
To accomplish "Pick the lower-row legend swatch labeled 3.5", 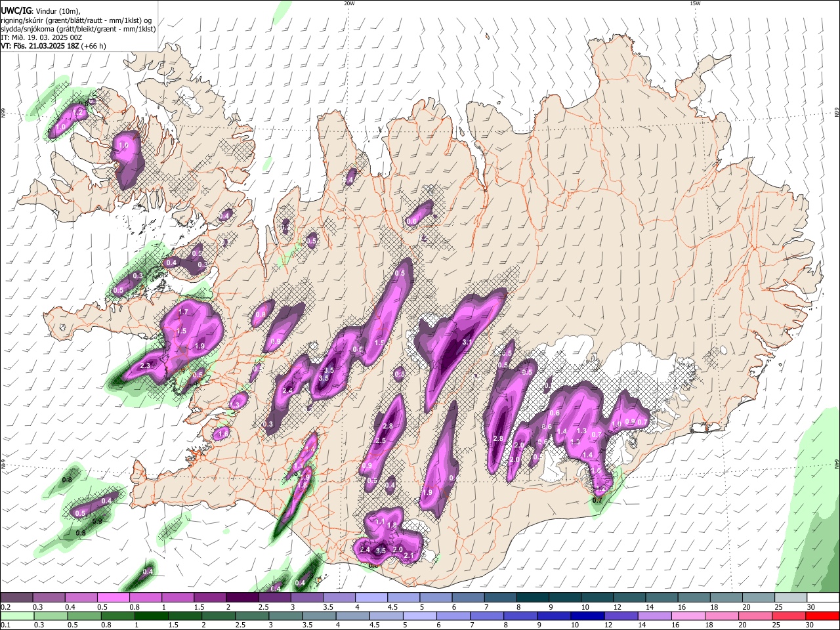I will pyautogui.click(x=319, y=616).
